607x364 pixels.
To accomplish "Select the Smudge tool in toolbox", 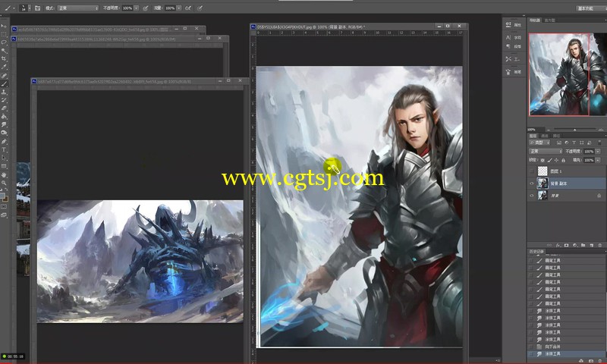I will click(x=4, y=124).
